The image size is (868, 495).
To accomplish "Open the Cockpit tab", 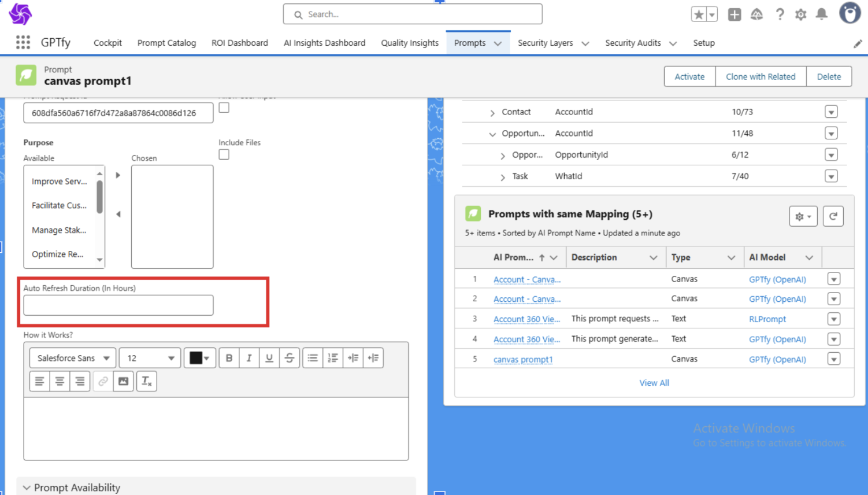I will (107, 43).
